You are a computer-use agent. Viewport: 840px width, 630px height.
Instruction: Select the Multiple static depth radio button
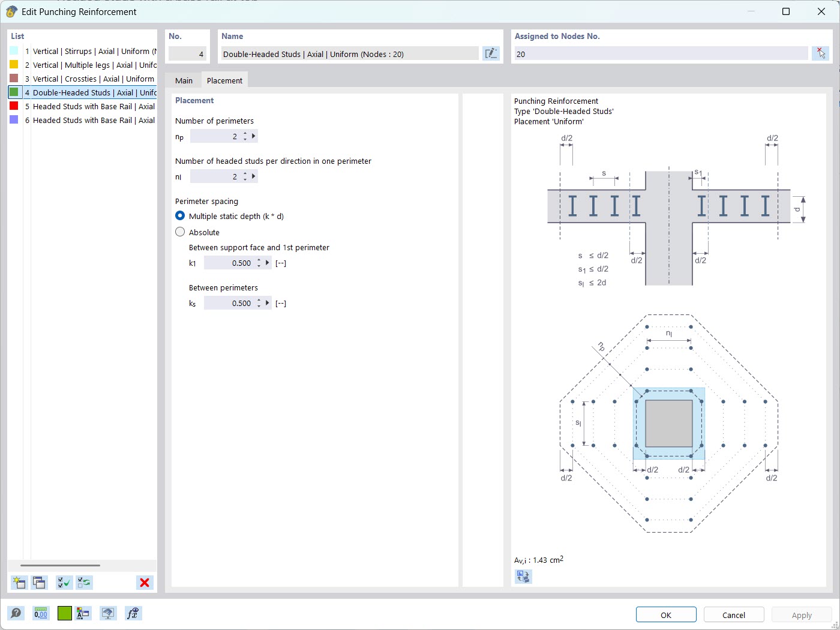(180, 215)
